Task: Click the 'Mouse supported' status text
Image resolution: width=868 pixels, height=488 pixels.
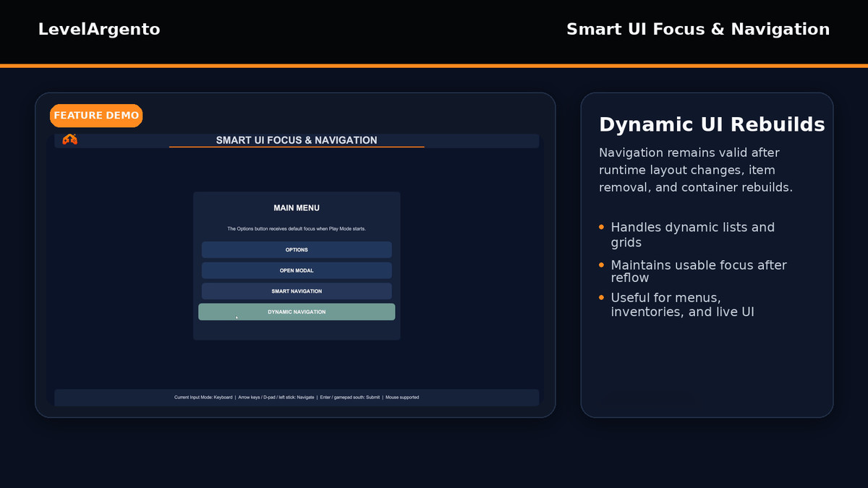Action: coord(402,398)
